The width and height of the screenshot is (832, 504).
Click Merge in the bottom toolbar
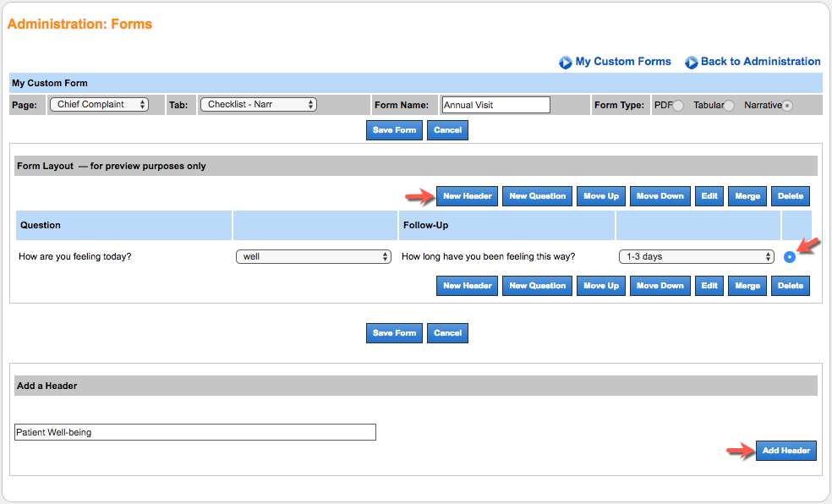[747, 285]
